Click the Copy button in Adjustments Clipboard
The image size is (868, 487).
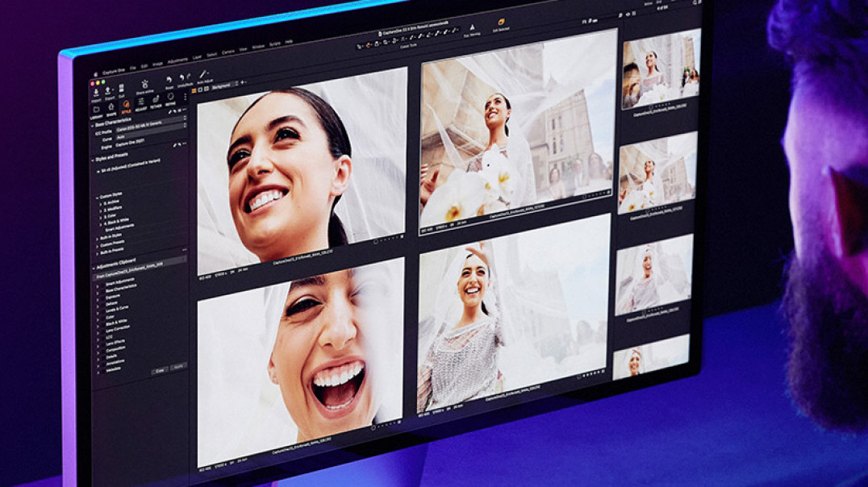point(160,370)
